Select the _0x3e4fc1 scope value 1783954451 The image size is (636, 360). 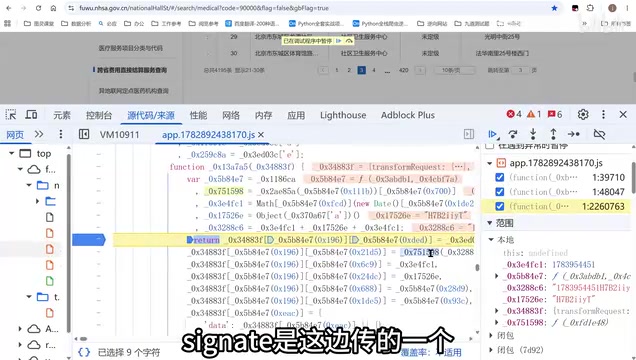[x=574, y=264]
